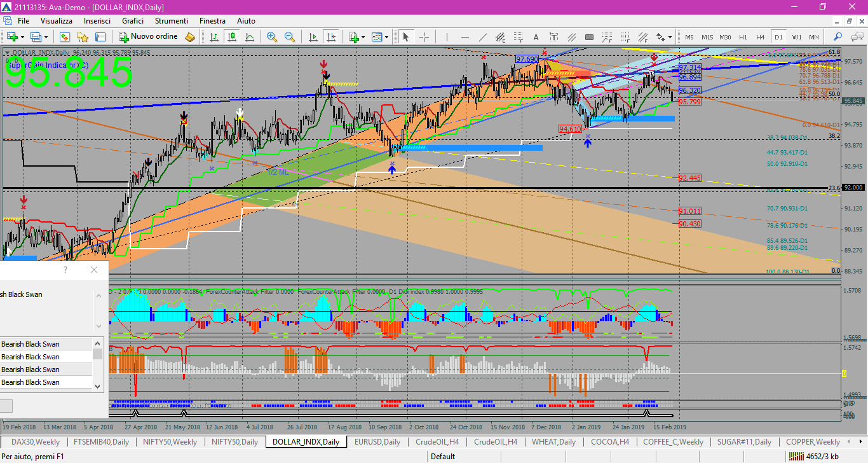Click the dialog help question mark
The height and width of the screenshot is (463, 868).
(65, 270)
